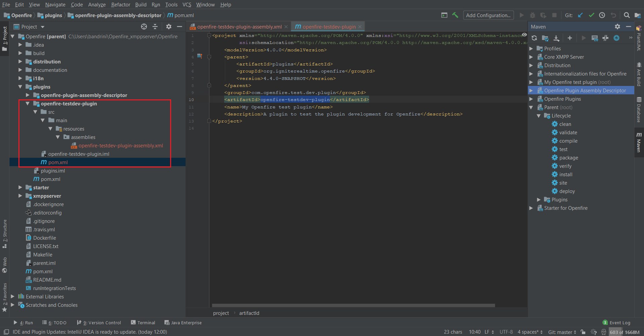Hide the Maven tool window
This screenshot has width=644, height=336.
629,27
